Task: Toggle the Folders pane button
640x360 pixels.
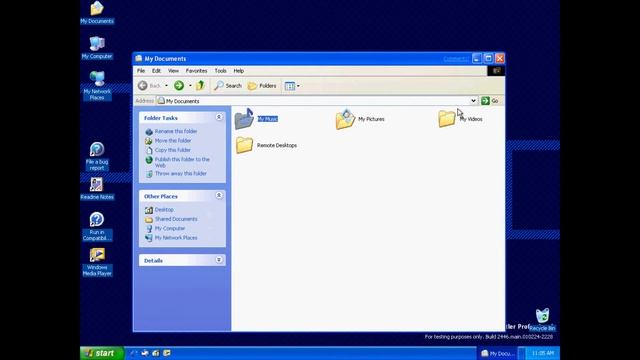Action: pos(262,86)
